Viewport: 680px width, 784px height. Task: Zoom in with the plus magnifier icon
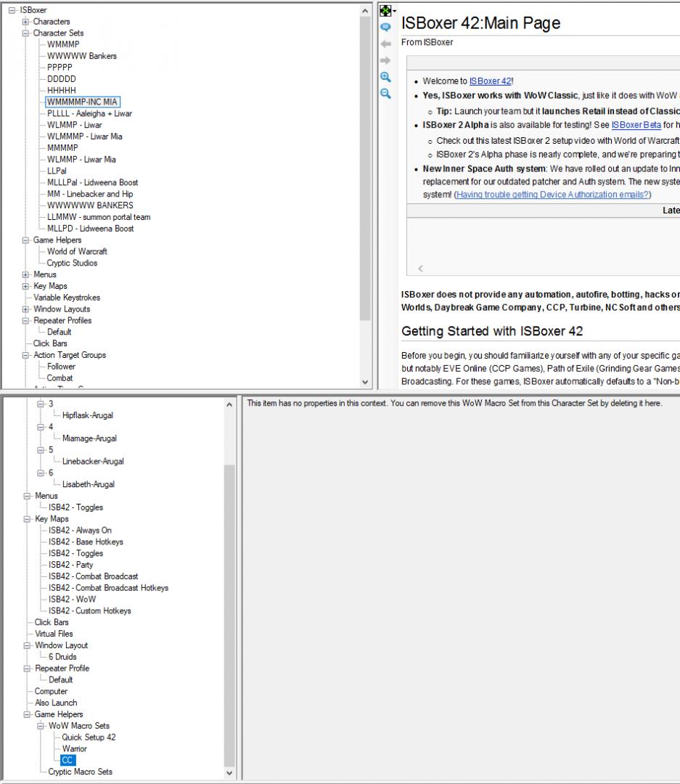pyautogui.click(x=385, y=77)
